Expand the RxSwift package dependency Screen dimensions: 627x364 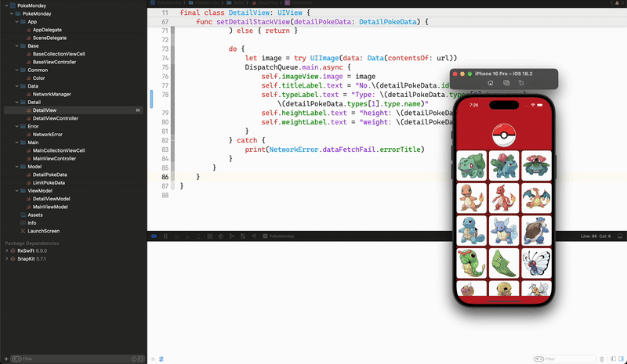pyautogui.click(x=6, y=250)
